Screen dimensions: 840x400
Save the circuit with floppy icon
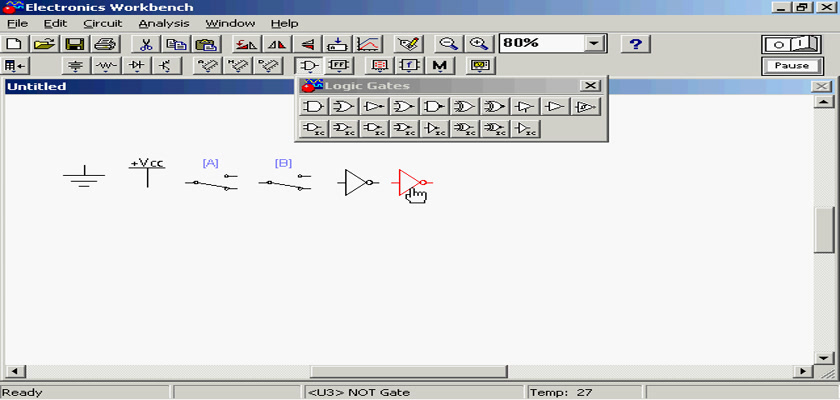(x=76, y=44)
